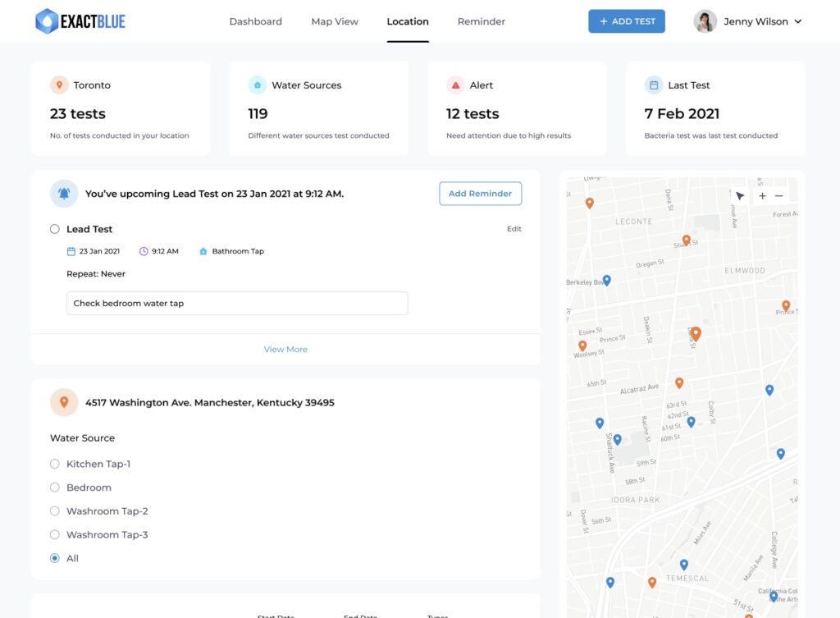This screenshot has height=618, width=840.
Task: Click the ExactBlue logo
Action: [80, 21]
